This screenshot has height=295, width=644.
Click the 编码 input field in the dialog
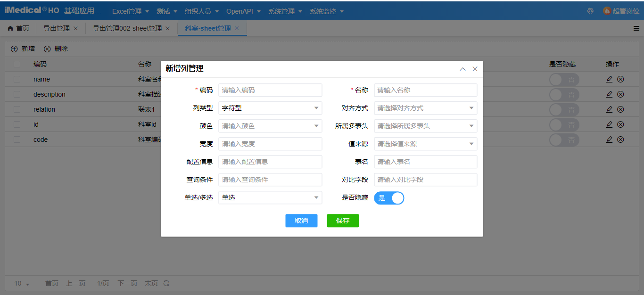coord(270,90)
